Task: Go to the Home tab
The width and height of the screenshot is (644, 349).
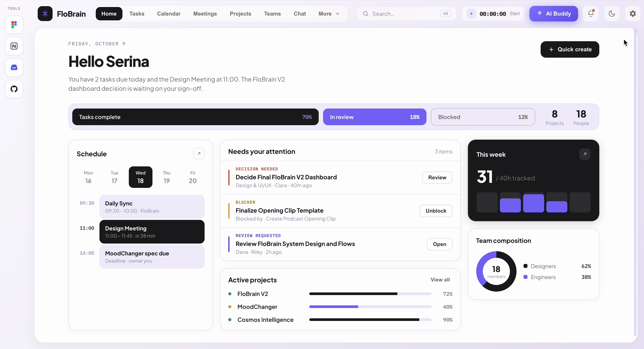Action: tap(109, 14)
